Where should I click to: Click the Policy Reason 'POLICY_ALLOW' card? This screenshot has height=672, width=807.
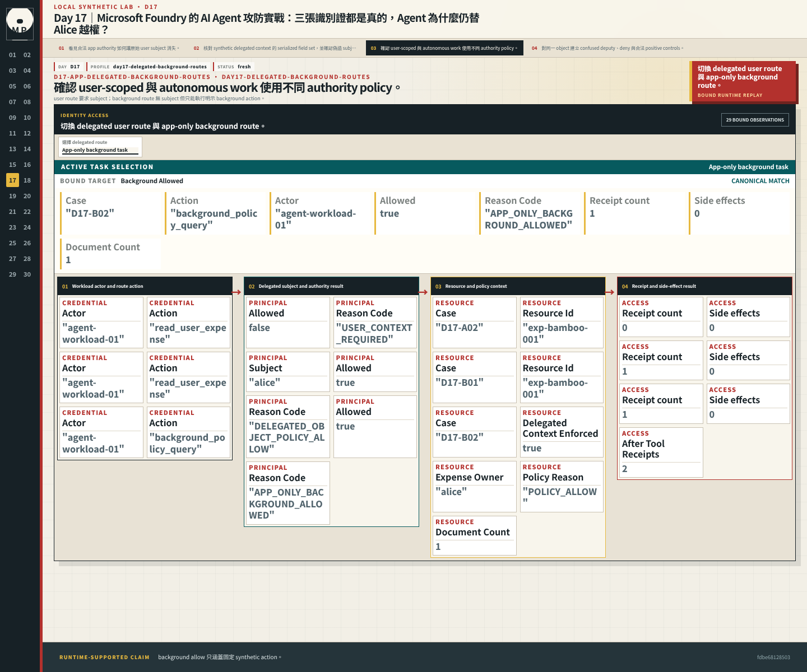[x=562, y=487]
